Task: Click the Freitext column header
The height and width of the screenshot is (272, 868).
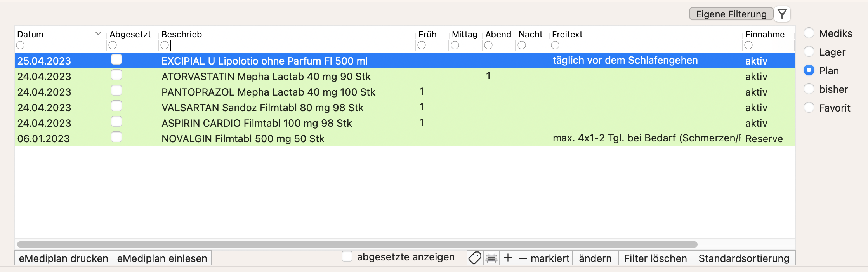Action: click(x=567, y=34)
